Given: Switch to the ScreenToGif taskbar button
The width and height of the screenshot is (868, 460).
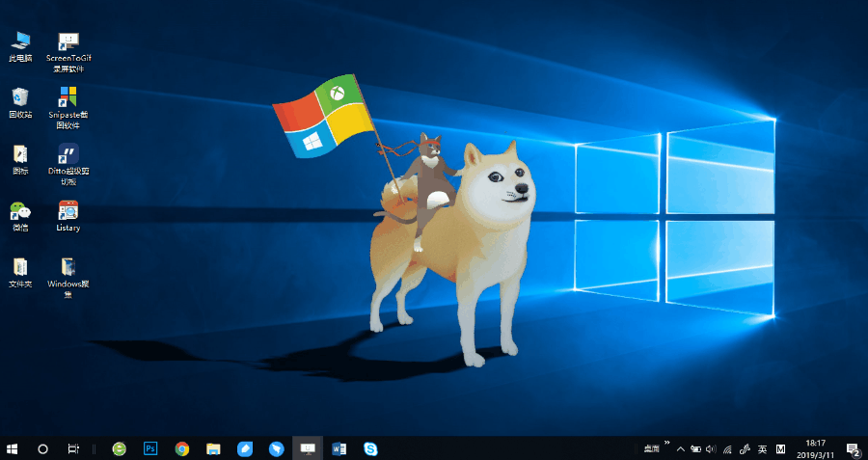Looking at the screenshot, I should 308,448.
